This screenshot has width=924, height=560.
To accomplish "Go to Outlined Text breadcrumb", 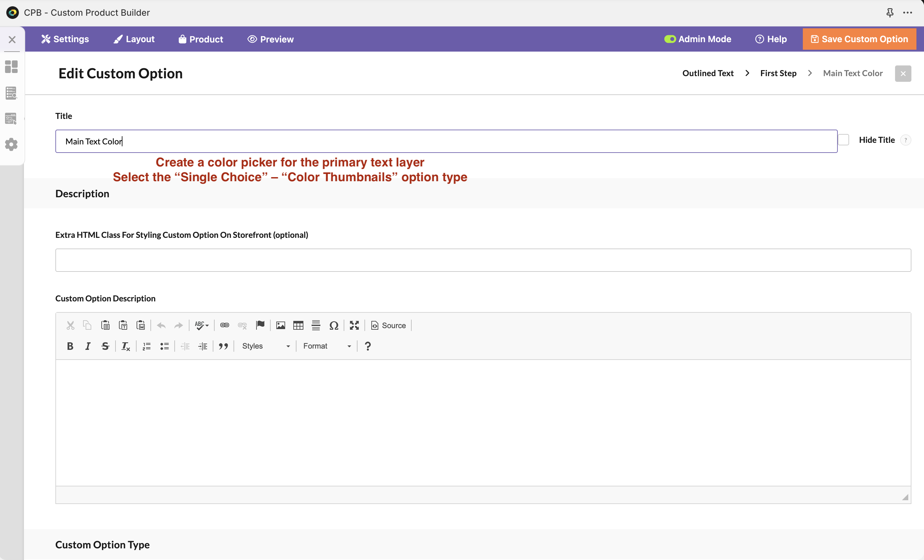I will pos(707,73).
